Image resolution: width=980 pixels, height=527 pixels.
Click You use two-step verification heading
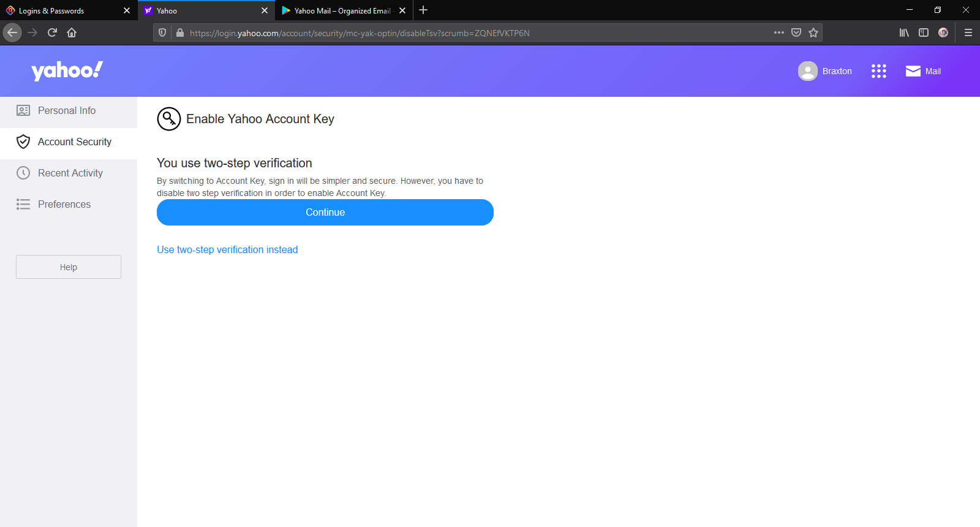point(235,163)
